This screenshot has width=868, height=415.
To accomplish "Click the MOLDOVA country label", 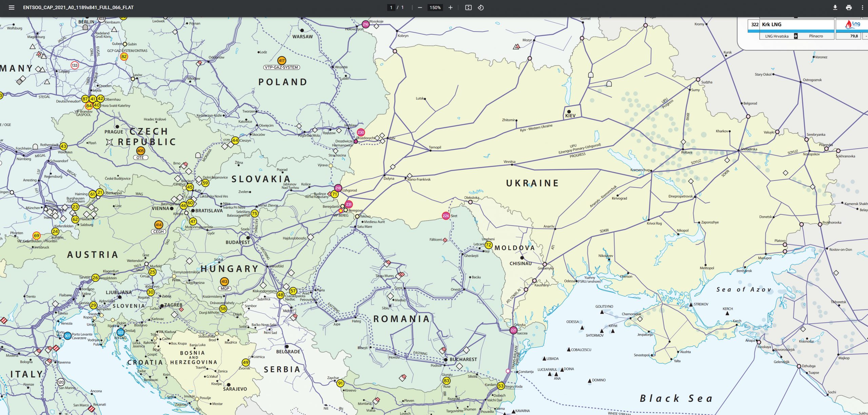I will point(515,248).
